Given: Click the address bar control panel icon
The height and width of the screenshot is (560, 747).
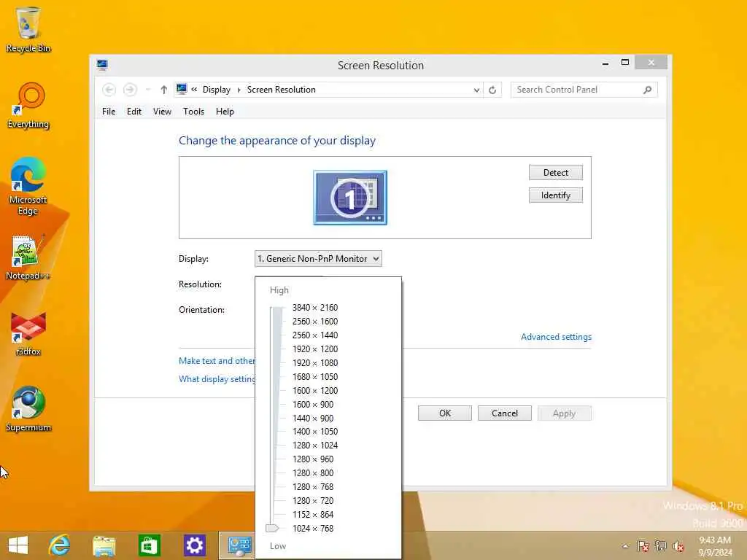Looking at the screenshot, I should coord(182,89).
